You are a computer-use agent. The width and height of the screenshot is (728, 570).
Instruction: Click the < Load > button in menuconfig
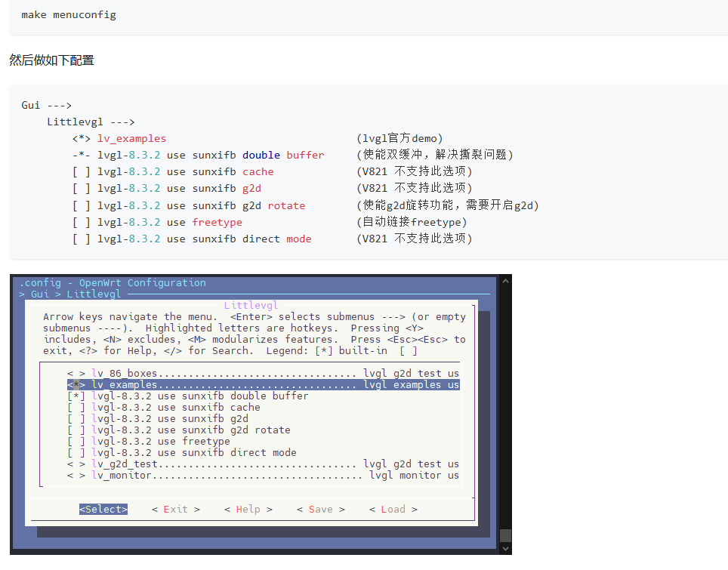[393, 509]
